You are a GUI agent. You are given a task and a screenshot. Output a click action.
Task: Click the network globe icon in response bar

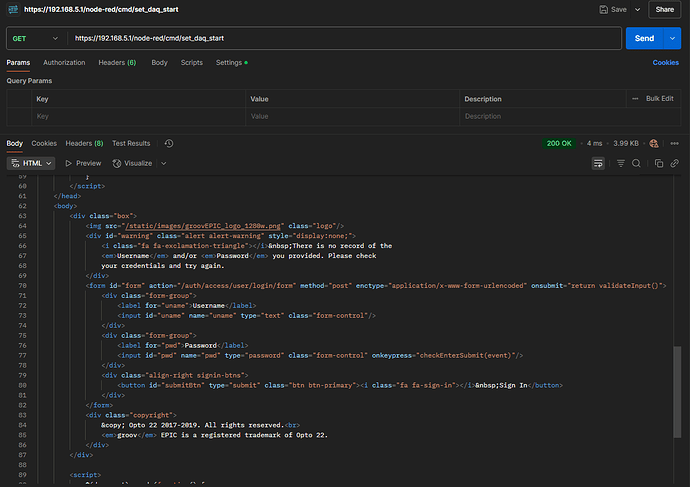click(654, 143)
